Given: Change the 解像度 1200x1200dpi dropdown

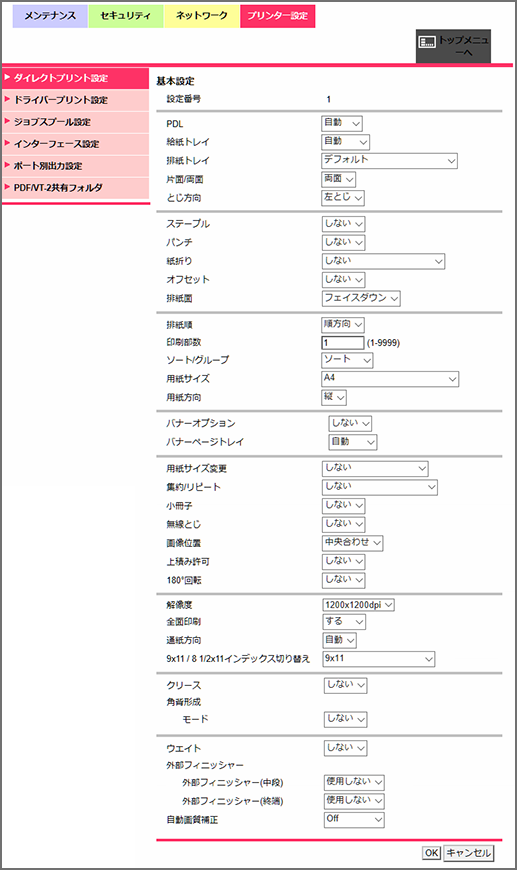Looking at the screenshot, I should click(x=358, y=605).
